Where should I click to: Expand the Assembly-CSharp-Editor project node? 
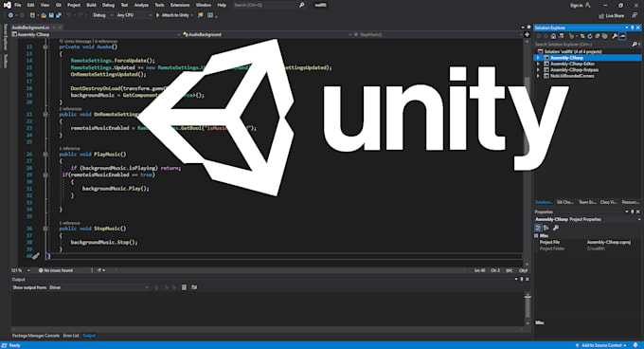pyautogui.click(x=538, y=64)
